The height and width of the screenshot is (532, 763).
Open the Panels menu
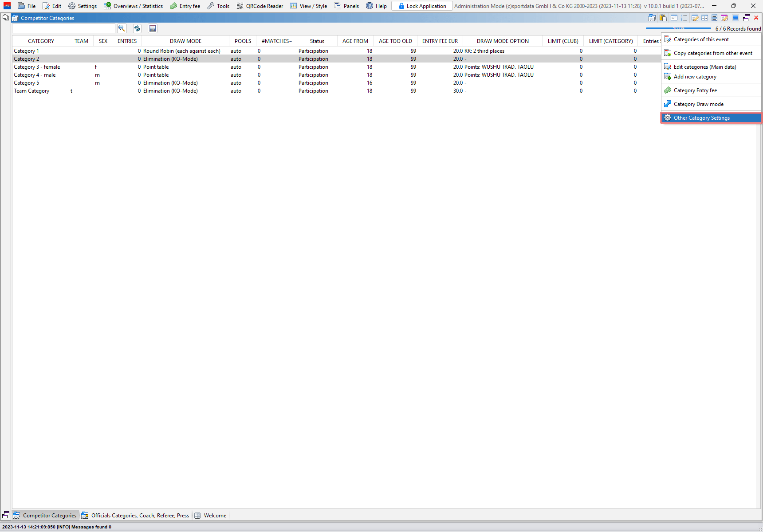click(346, 6)
